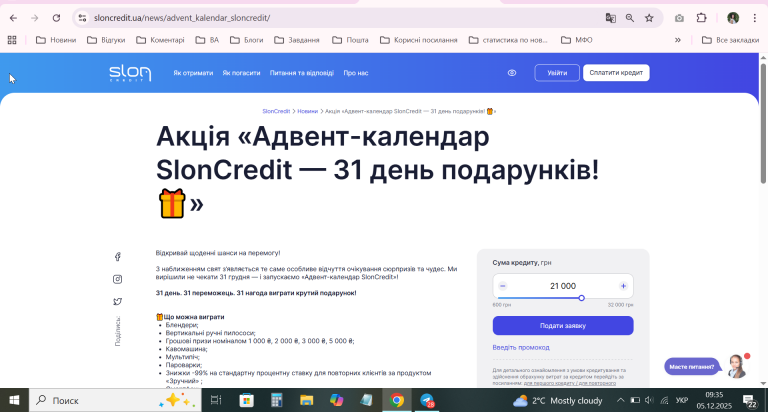Open the МФО bookmarks folder
The height and width of the screenshot is (412, 768).
coord(577,40)
